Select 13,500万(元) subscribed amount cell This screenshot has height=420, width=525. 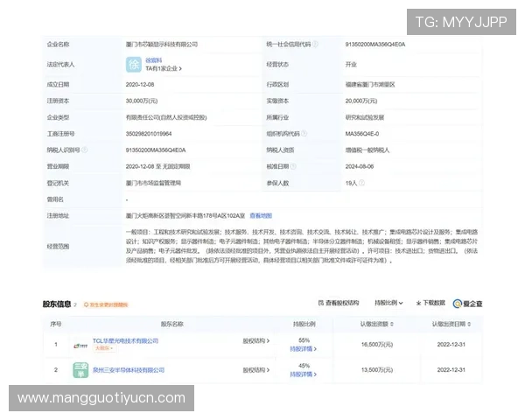tap(377, 370)
